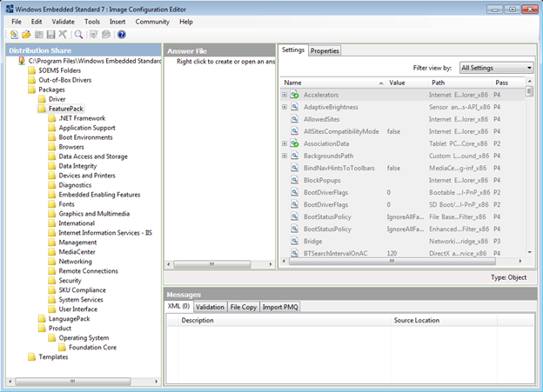
Task: Open the Help menu
Action: tap(186, 22)
